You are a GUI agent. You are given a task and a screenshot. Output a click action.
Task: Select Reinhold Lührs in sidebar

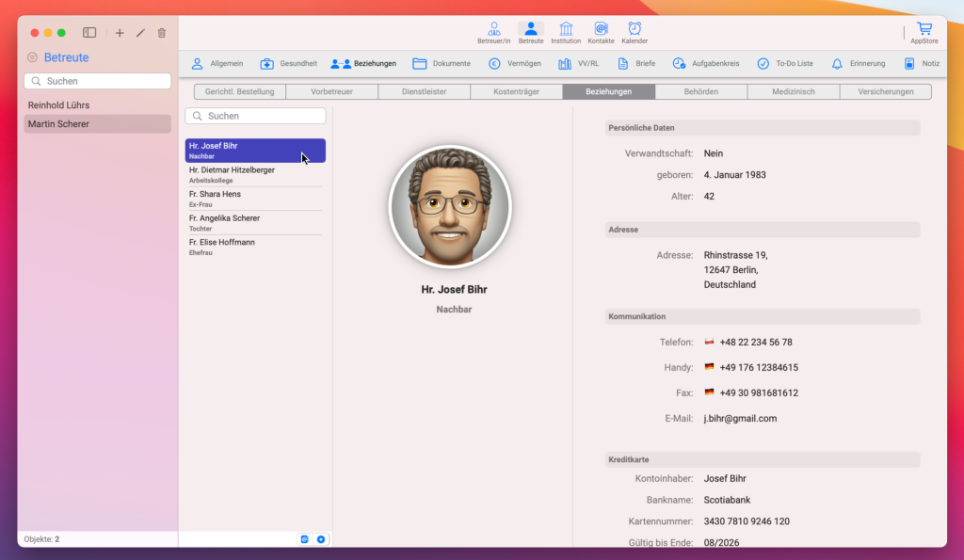(x=98, y=105)
